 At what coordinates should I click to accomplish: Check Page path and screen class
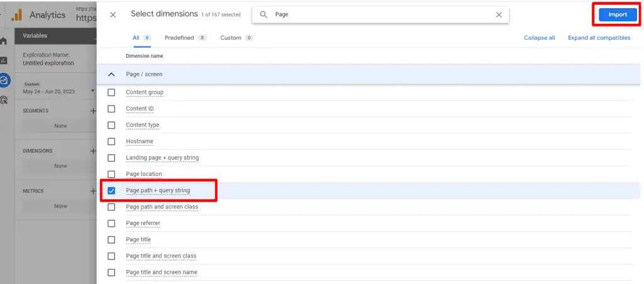111,207
